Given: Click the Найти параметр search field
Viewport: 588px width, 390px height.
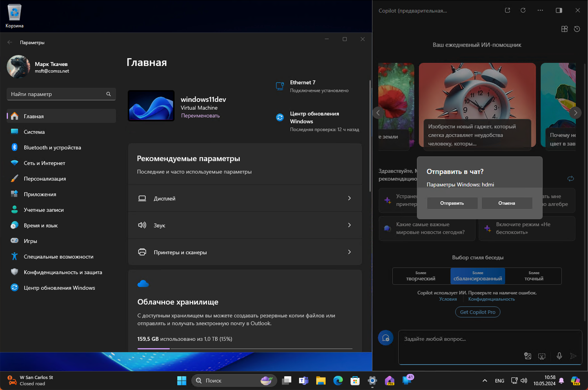Looking at the screenshot, I should tap(62, 94).
